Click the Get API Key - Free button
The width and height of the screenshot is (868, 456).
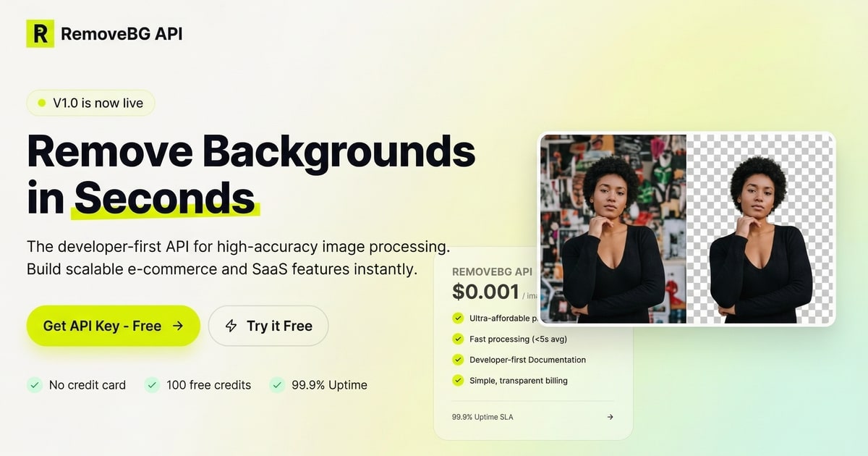pos(113,326)
